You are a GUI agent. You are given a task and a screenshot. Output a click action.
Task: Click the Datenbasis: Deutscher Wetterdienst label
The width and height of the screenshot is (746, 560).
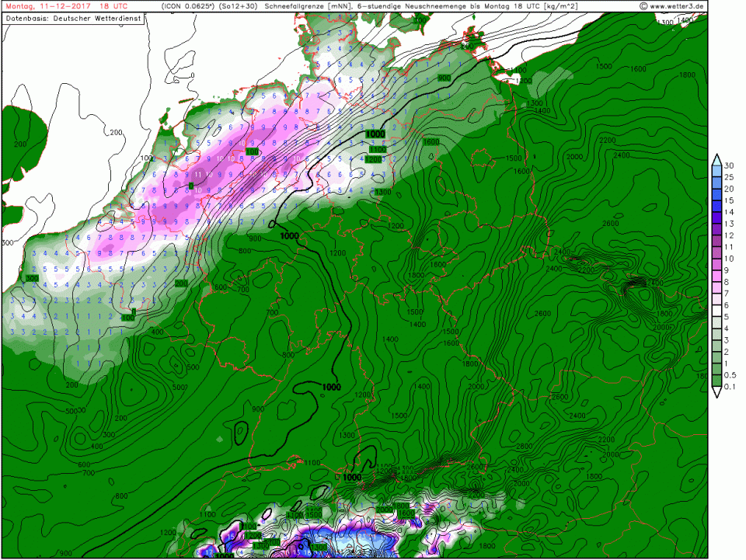pos(73,18)
